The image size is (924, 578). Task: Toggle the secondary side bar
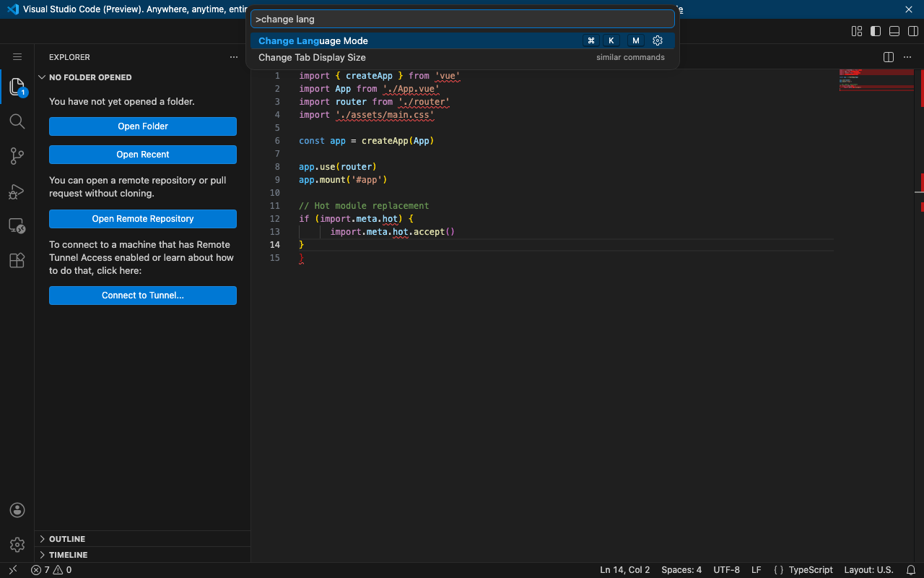[913, 31]
